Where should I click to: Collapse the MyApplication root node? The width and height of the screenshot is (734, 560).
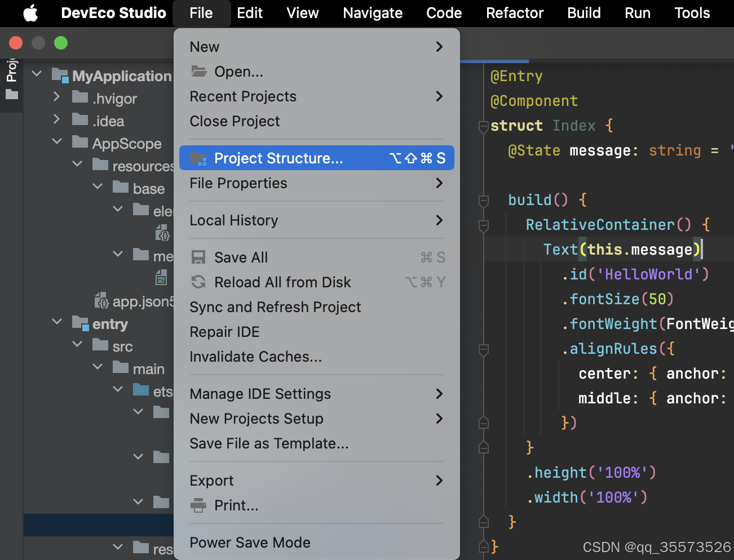coord(37,74)
